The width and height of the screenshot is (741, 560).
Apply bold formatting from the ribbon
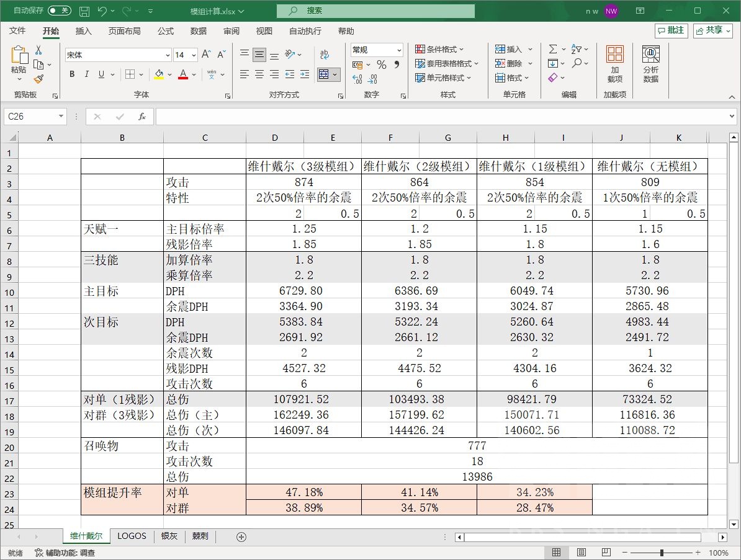pos(71,74)
